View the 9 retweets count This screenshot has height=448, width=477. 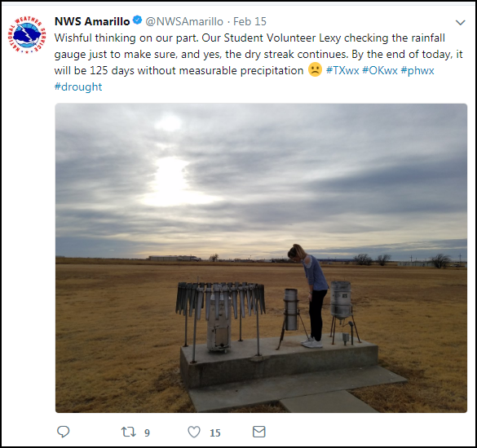tap(147, 432)
